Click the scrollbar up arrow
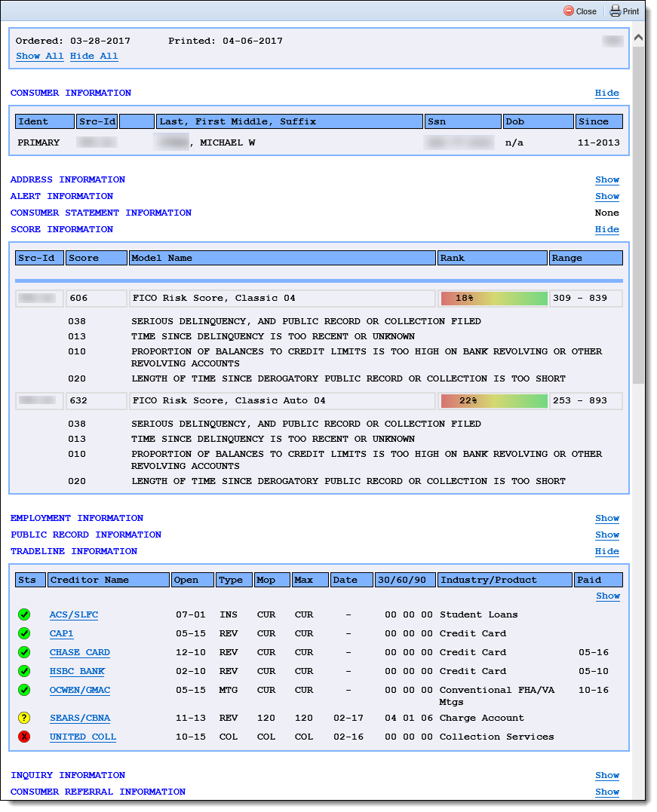The image size is (657, 812). [x=638, y=37]
